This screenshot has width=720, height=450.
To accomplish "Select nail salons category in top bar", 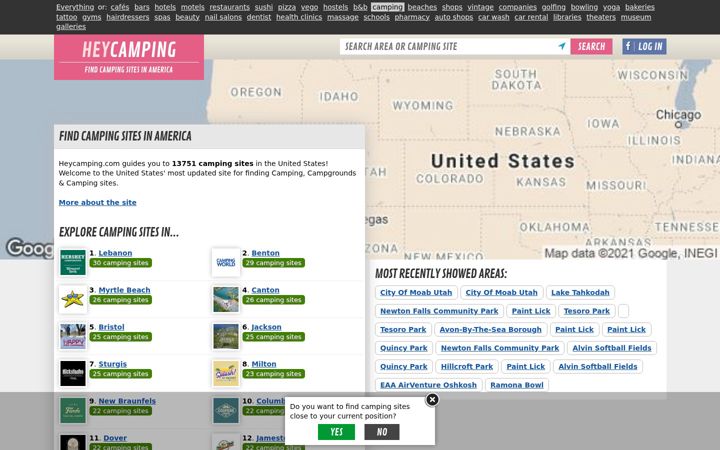I will tap(223, 17).
